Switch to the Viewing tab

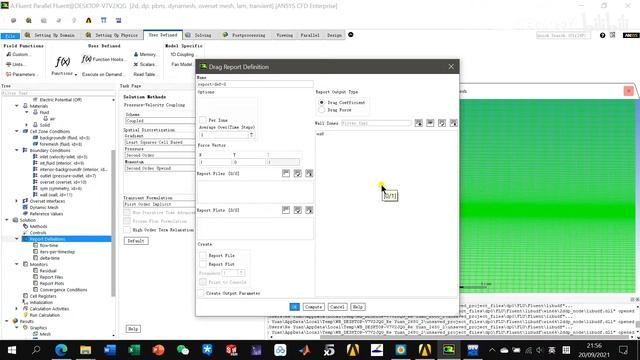click(284, 36)
